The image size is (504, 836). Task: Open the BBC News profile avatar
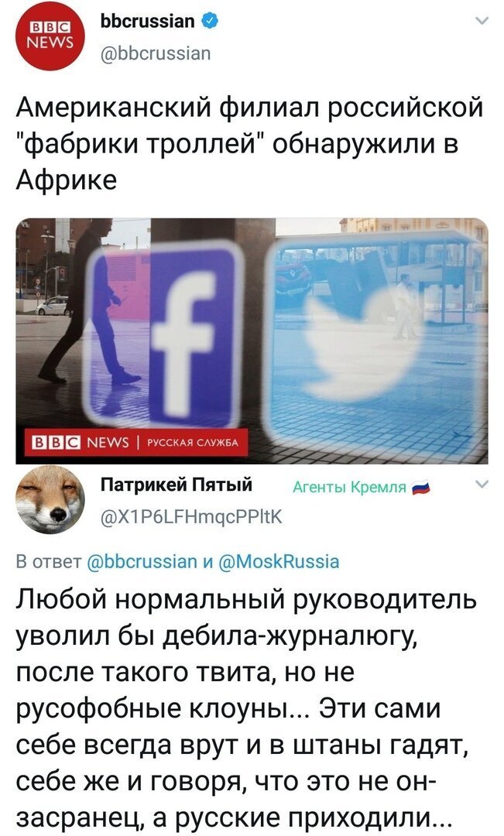tap(50, 37)
